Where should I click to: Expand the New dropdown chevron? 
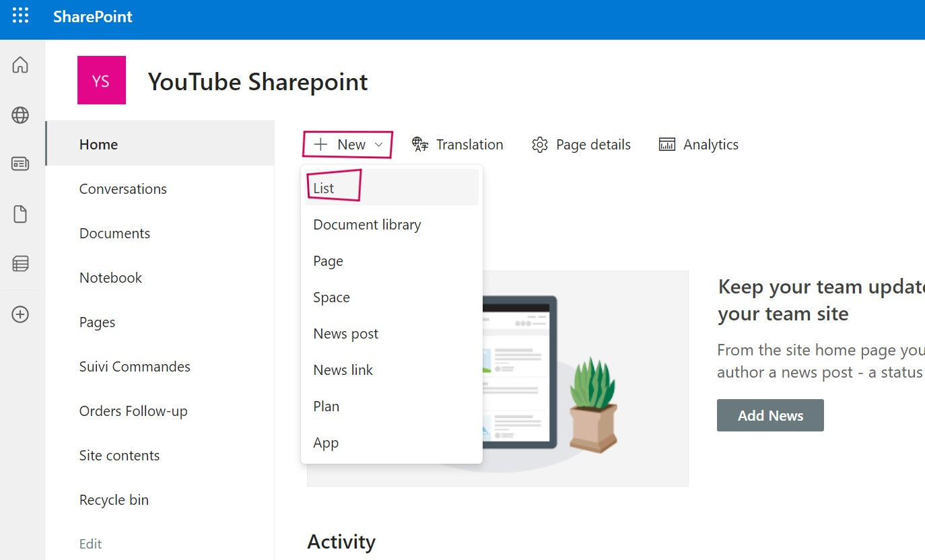pyautogui.click(x=378, y=145)
